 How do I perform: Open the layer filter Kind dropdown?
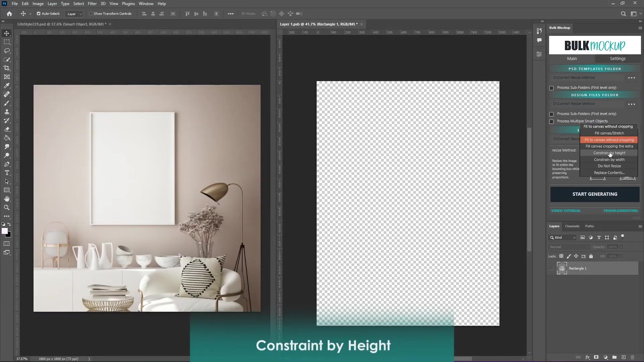pyautogui.click(x=562, y=238)
